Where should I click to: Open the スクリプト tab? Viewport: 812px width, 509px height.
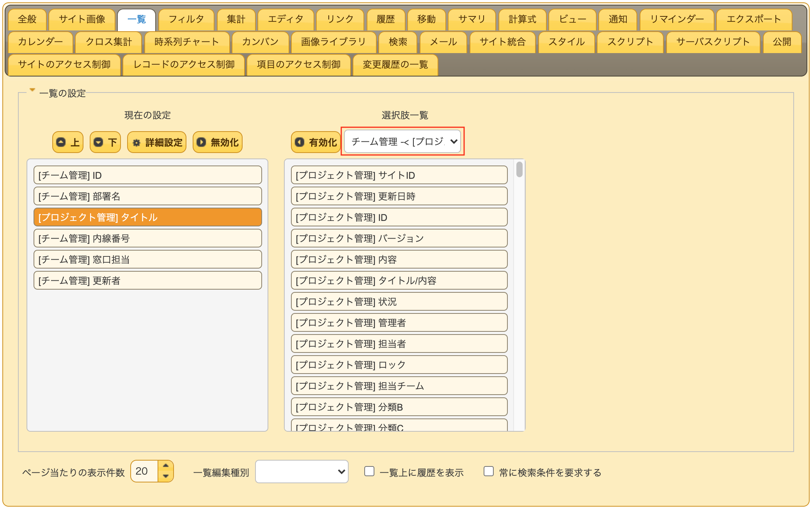click(630, 42)
